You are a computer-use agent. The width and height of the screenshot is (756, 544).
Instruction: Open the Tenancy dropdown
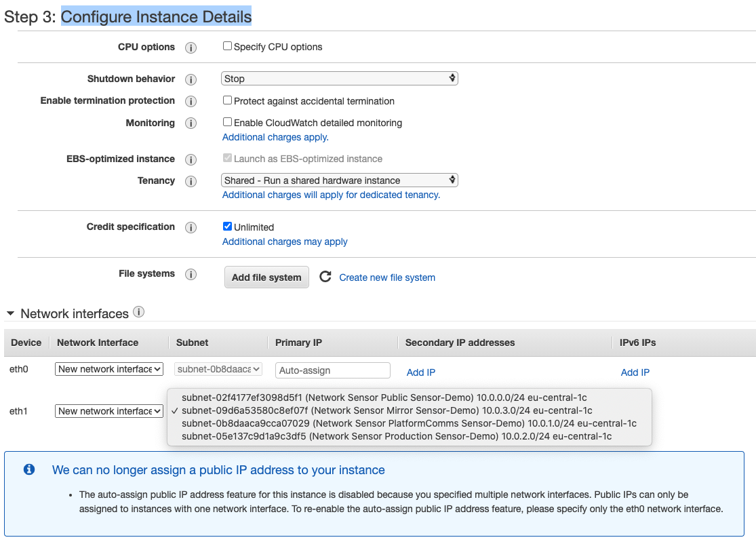pos(340,180)
